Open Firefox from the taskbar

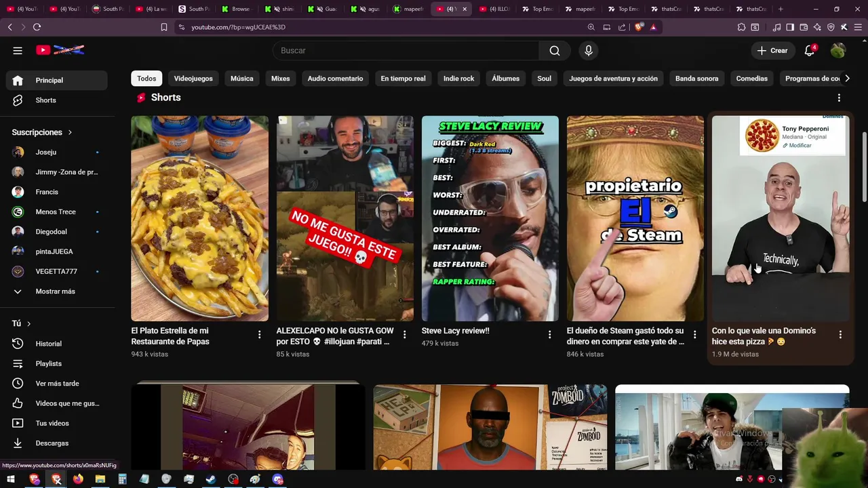(x=78, y=479)
